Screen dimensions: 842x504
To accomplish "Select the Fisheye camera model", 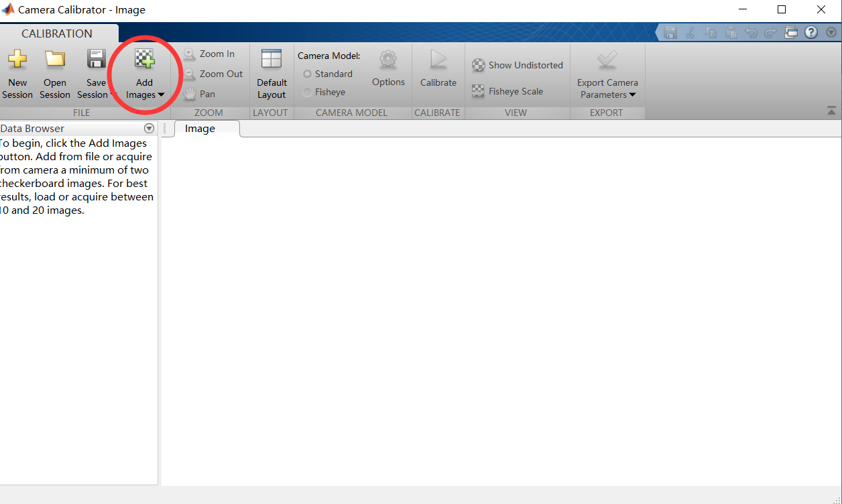I will [324, 92].
